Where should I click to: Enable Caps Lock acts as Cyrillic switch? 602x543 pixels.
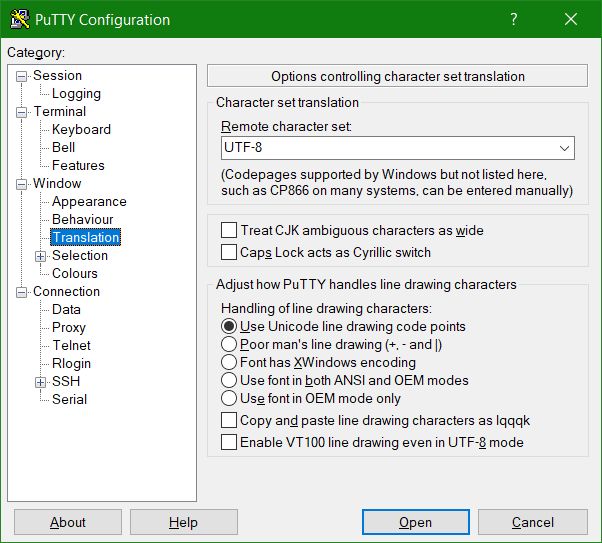[x=229, y=252]
